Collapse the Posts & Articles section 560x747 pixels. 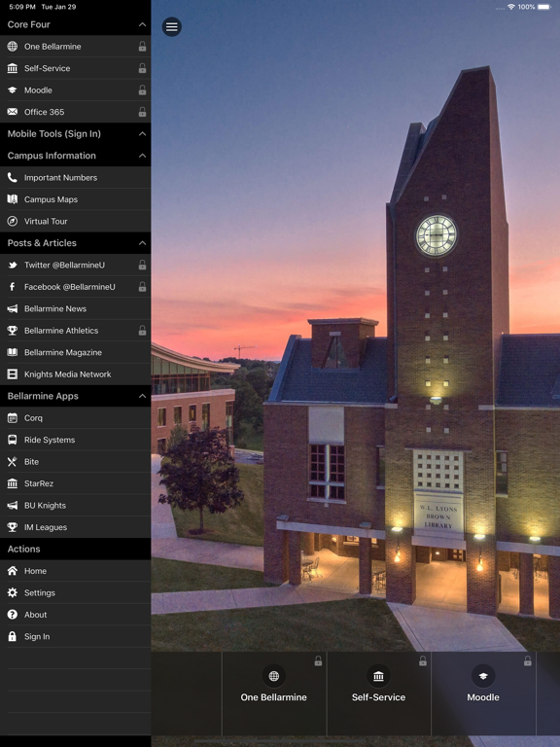pos(142,243)
